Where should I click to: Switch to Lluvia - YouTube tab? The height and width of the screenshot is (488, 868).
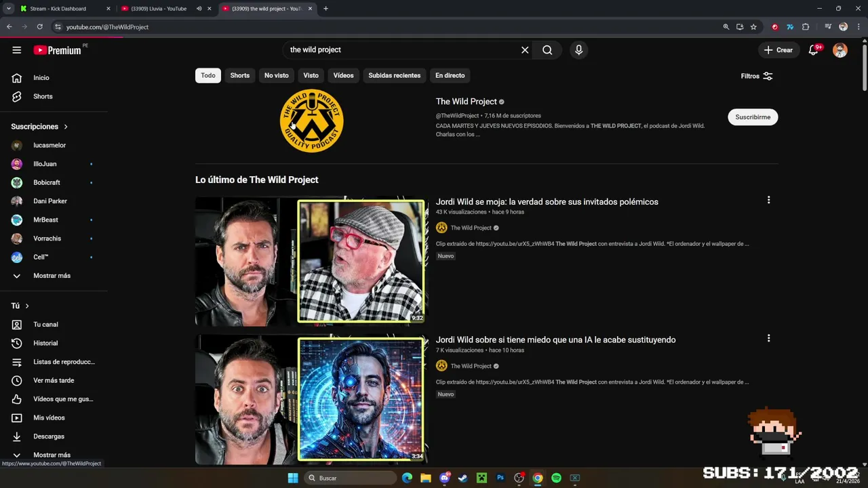click(159, 9)
